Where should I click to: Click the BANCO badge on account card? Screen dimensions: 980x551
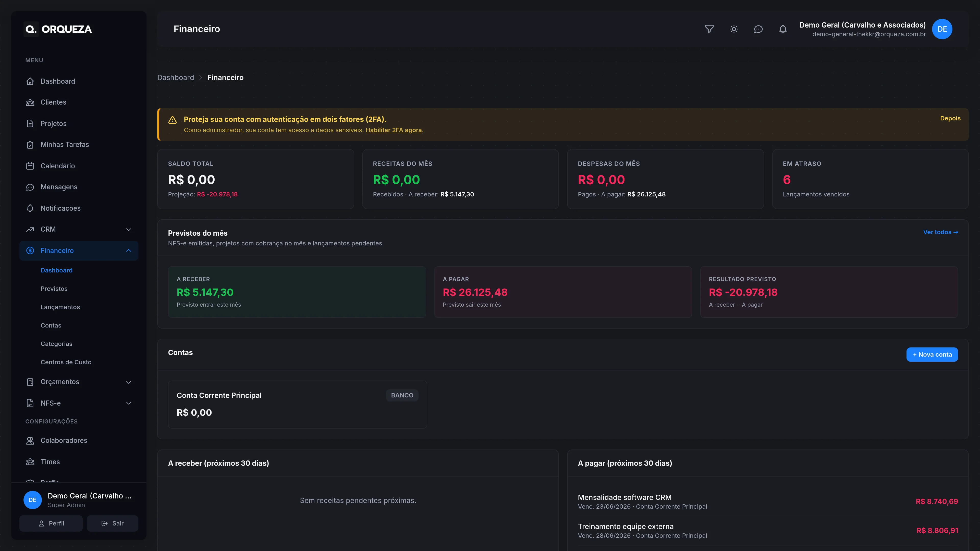[402, 395]
